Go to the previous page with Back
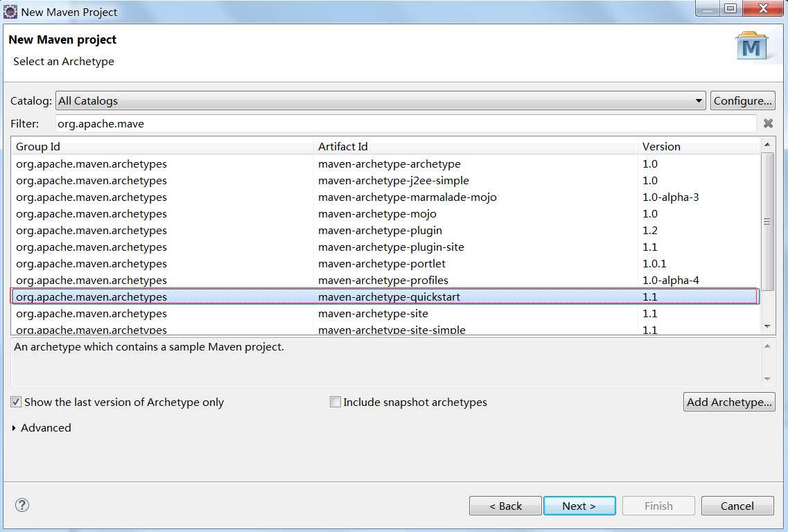This screenshot has width=788, height=532. tap(505, 506)
